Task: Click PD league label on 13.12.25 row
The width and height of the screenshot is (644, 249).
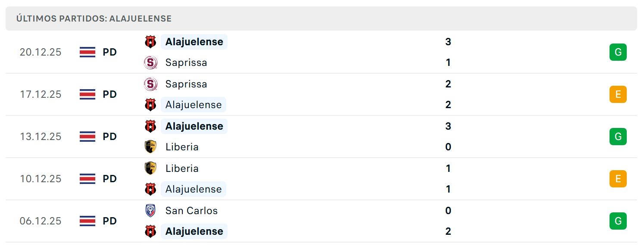Action: [109, 137]
